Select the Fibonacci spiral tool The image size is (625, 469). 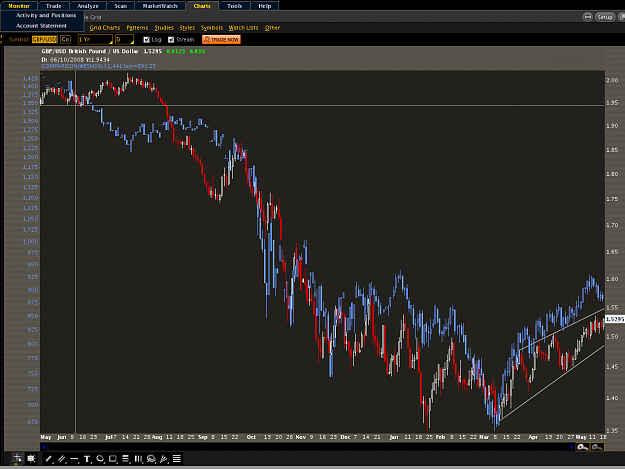tap(151, 459)
